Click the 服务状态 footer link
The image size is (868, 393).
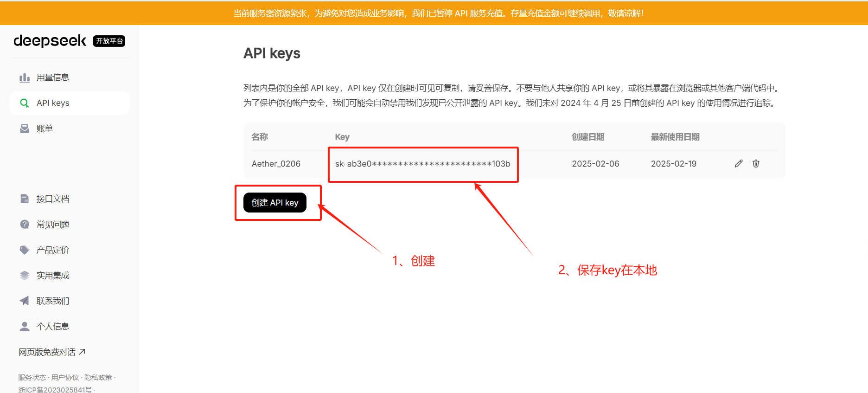coord(32,378)
